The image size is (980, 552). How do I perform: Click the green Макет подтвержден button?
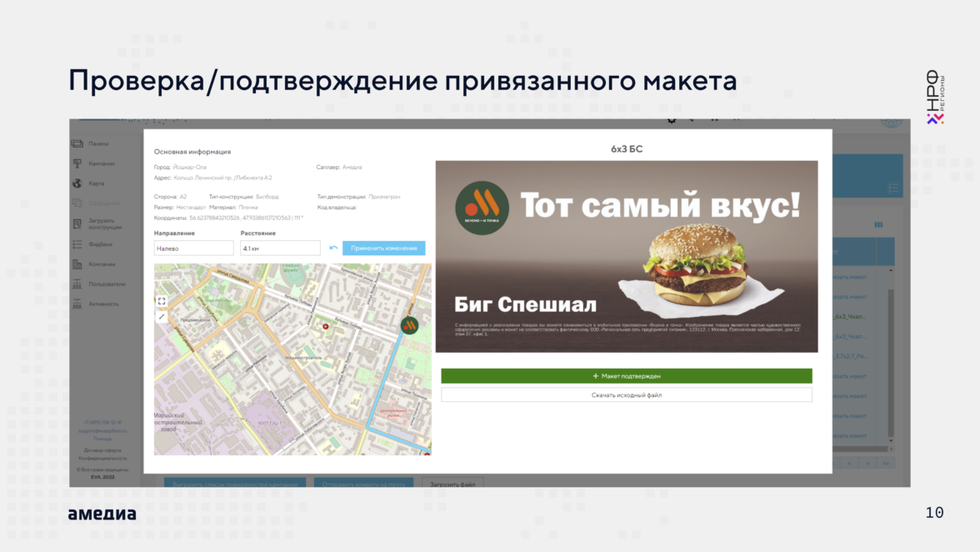(x=627, y=376)
